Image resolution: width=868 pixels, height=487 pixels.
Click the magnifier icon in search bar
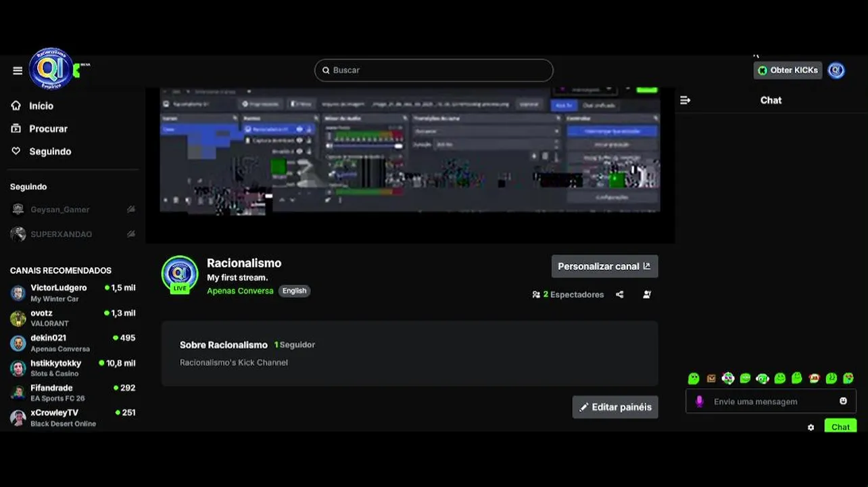click(326, 70)
